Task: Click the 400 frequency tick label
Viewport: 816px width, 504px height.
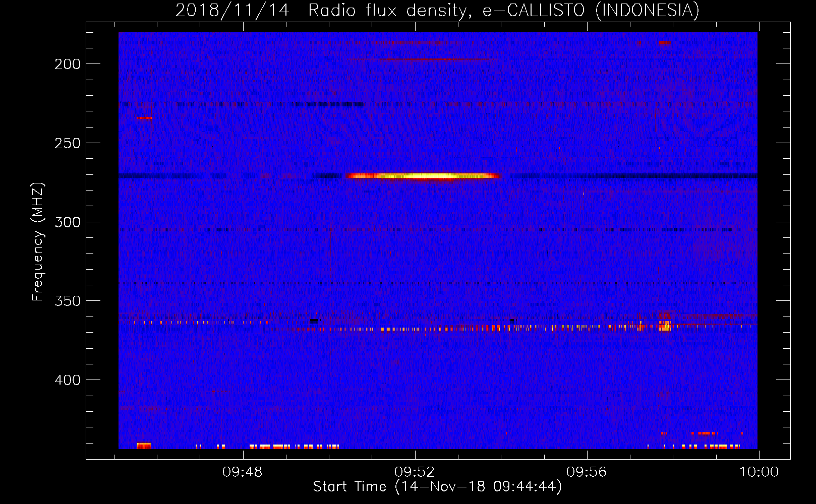Action: click(x=68, y=380)
